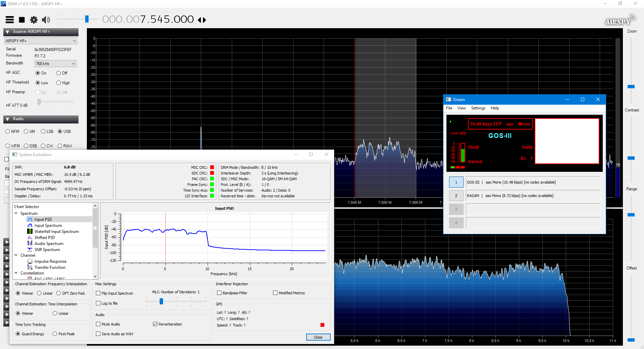Adjust the Contrast slider
Screen dimensions: 644x349
tap(631, 158)
